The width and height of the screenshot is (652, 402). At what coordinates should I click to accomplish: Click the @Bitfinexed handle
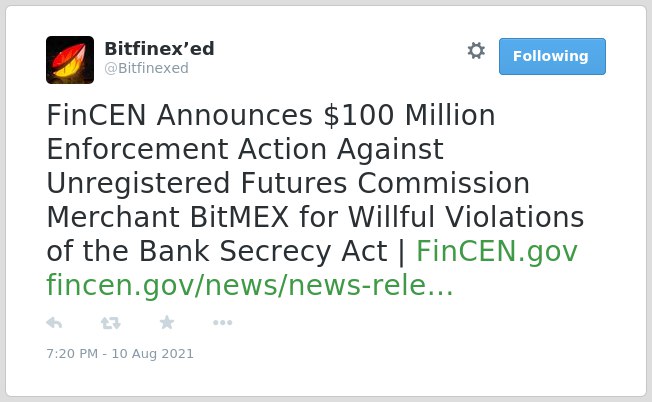(x=146, y=68)
